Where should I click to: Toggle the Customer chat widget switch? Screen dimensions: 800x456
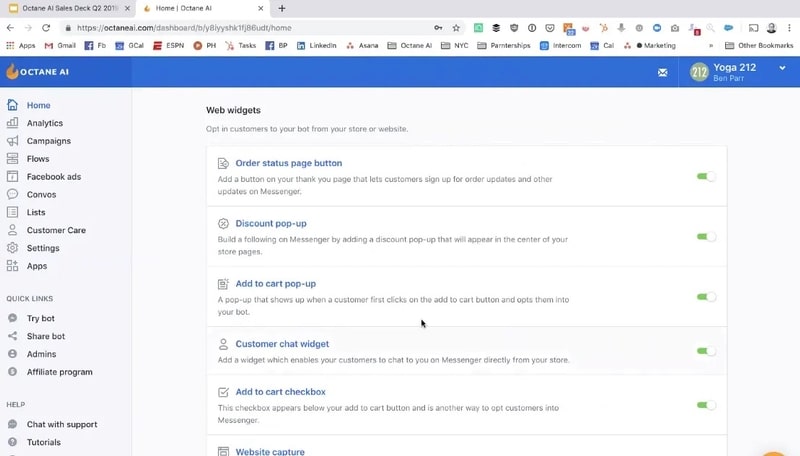[706, 351]
